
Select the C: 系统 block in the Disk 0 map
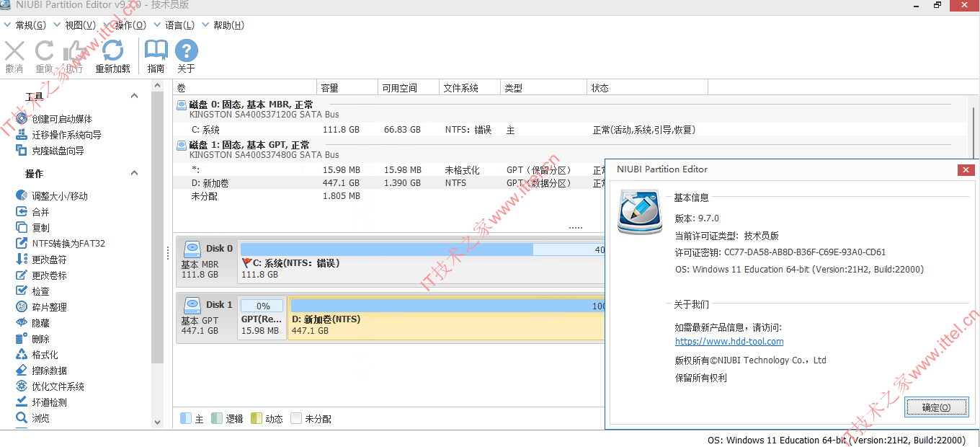pos(422,262)
